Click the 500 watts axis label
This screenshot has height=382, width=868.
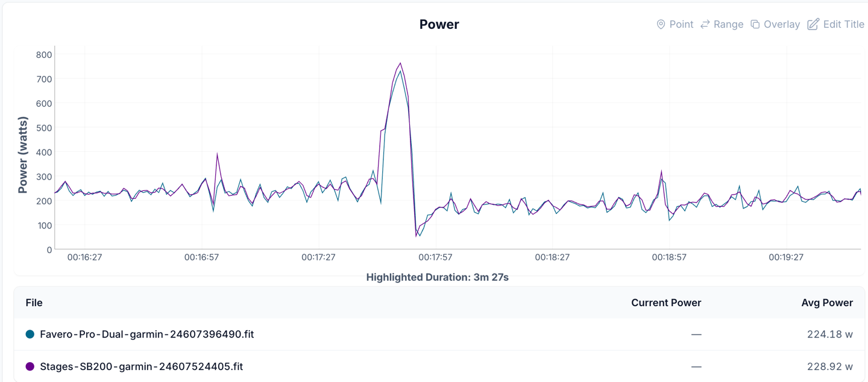click(44, 128)
